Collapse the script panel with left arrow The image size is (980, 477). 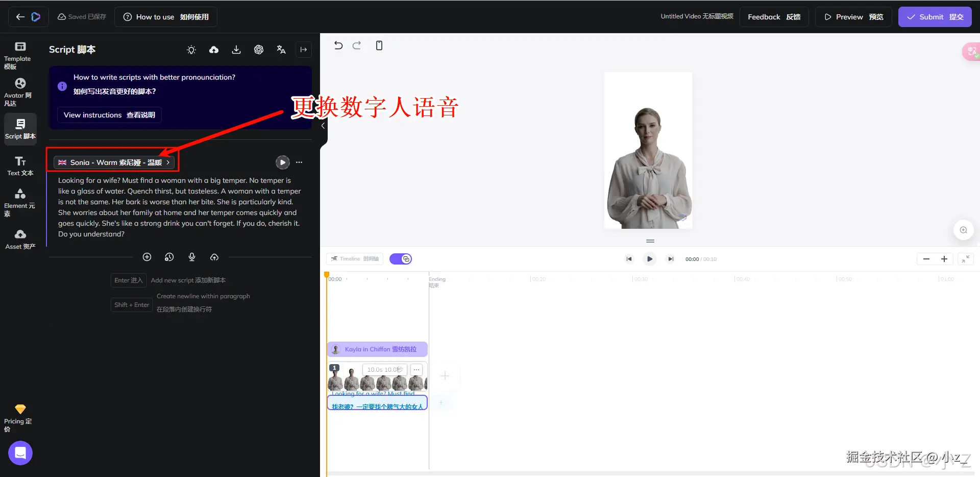[x=323, y=126]
